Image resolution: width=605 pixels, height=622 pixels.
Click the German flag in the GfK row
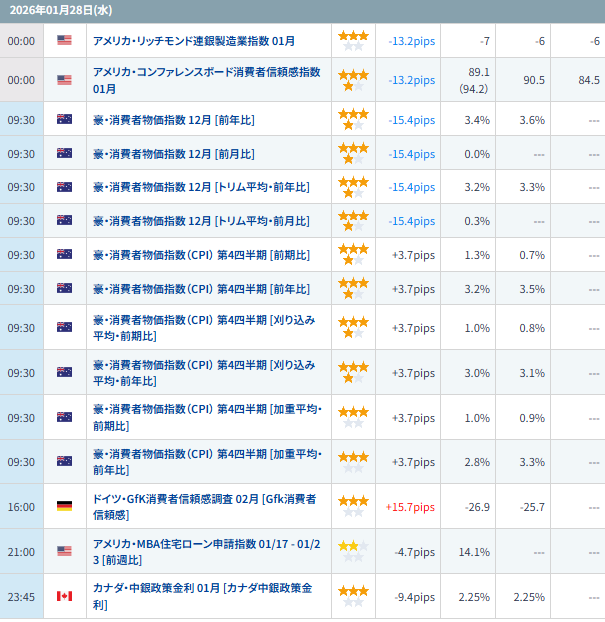(65, 507)
